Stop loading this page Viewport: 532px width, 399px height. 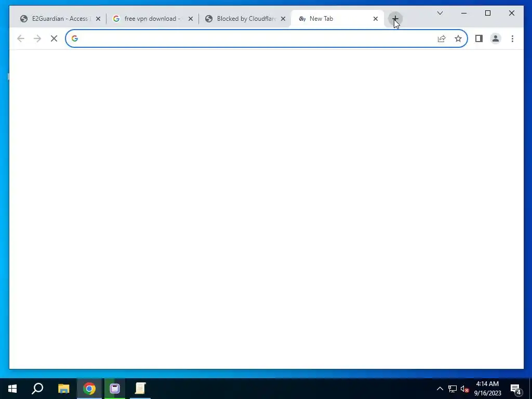[x=54, y=38]
